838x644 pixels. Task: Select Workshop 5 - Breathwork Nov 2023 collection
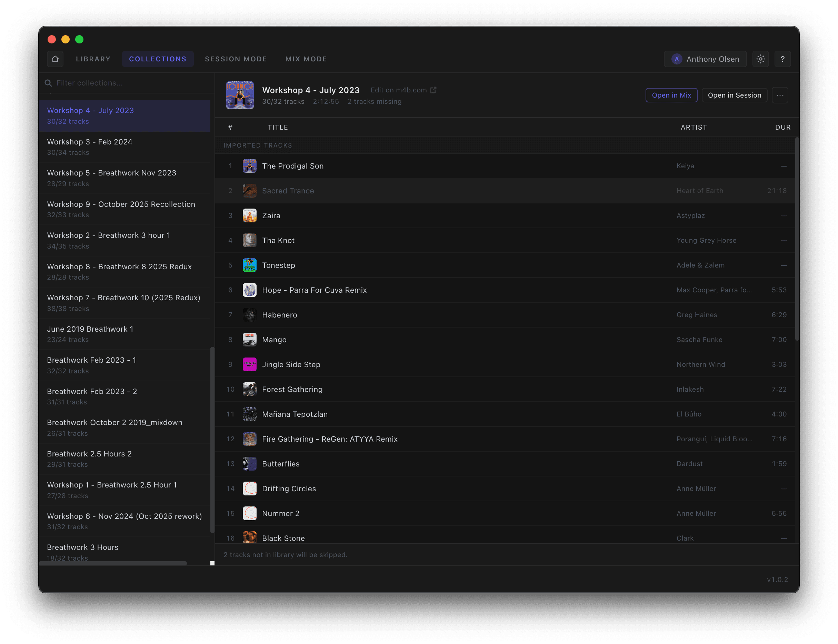tap(124, 178)
